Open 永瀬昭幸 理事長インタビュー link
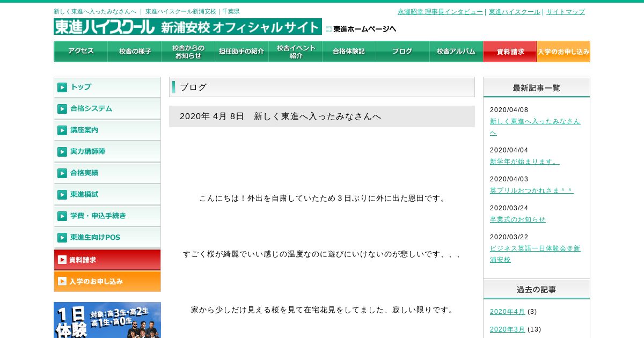 (440, 12)
